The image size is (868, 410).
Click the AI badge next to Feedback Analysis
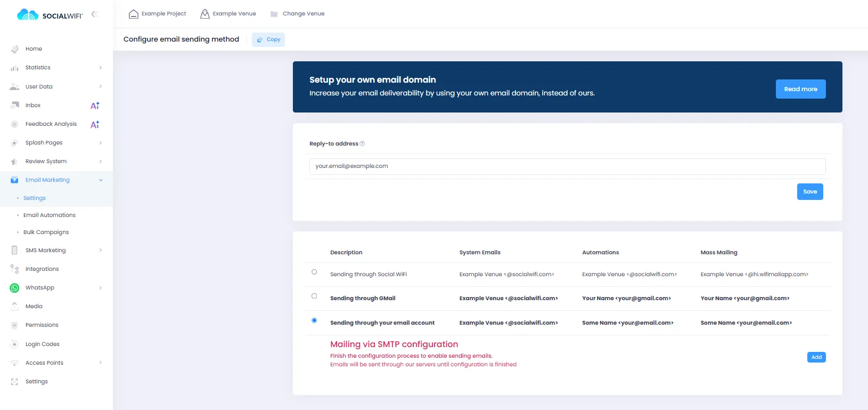tap(95, 124)
